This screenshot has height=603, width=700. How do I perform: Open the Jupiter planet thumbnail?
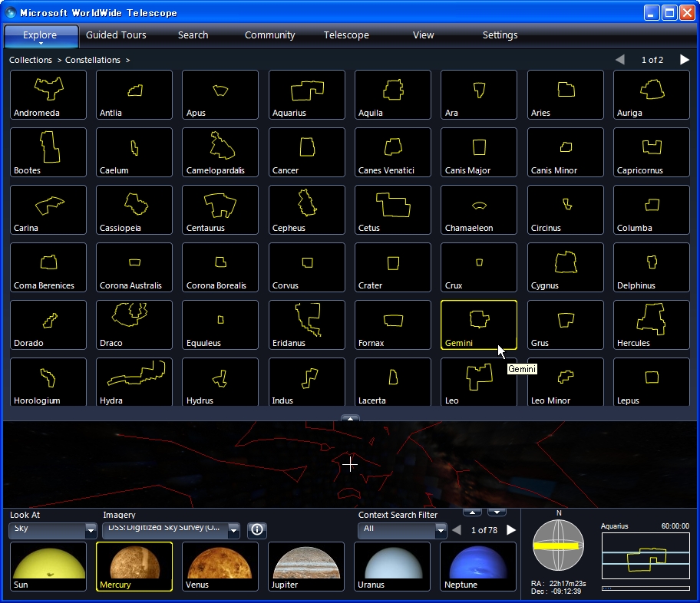[306, 566]
